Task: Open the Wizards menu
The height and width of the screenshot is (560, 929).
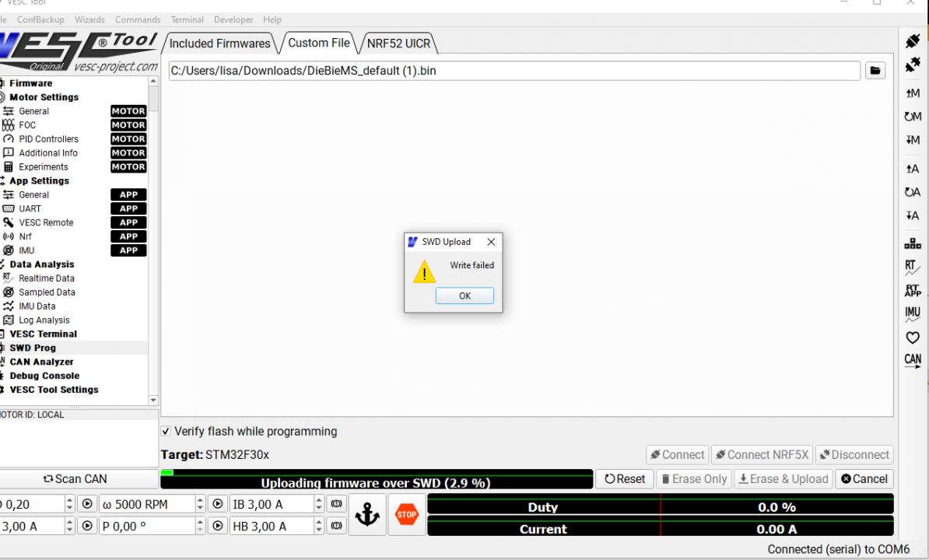Action: click(x=89, y=19)
